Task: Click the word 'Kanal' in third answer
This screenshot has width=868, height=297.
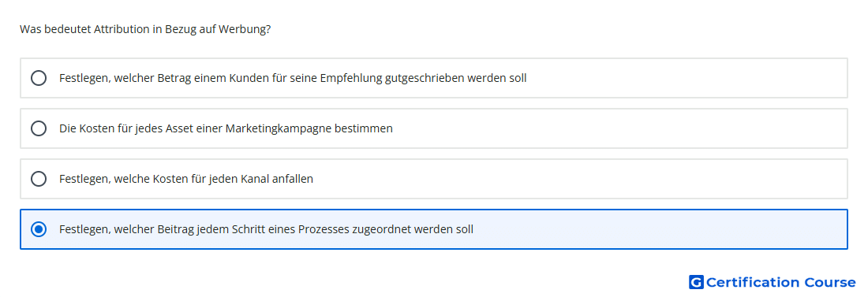Action: tap(255, 179)
